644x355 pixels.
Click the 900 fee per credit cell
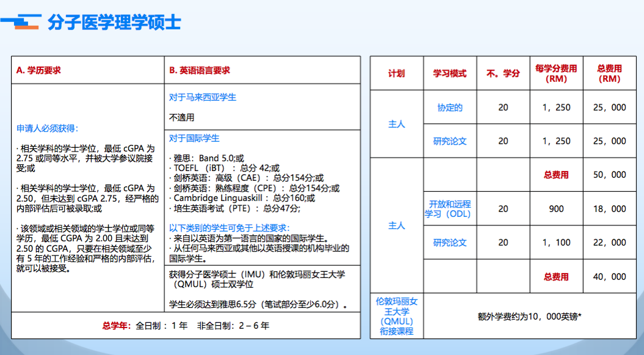tap(556, 209)
